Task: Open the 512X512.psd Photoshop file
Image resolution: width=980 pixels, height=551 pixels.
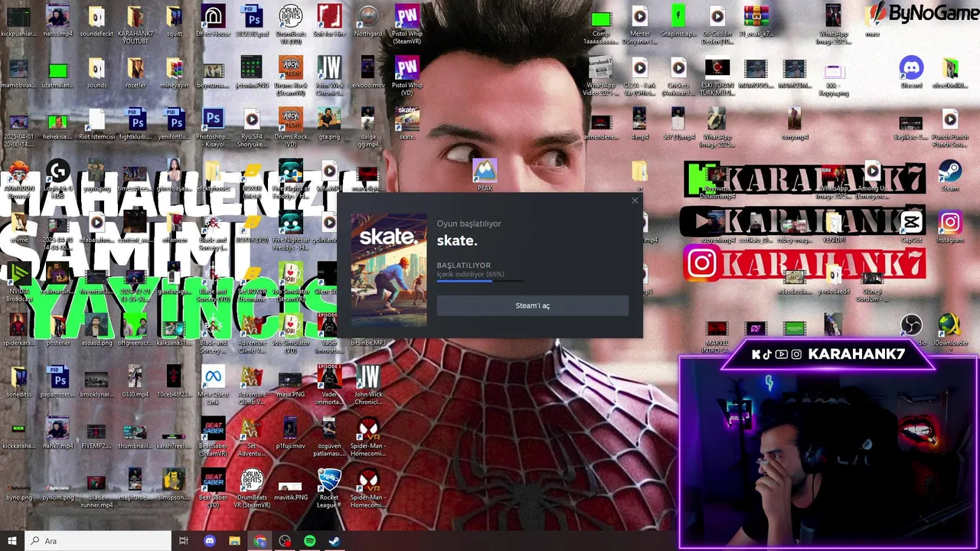Action: 252,21
